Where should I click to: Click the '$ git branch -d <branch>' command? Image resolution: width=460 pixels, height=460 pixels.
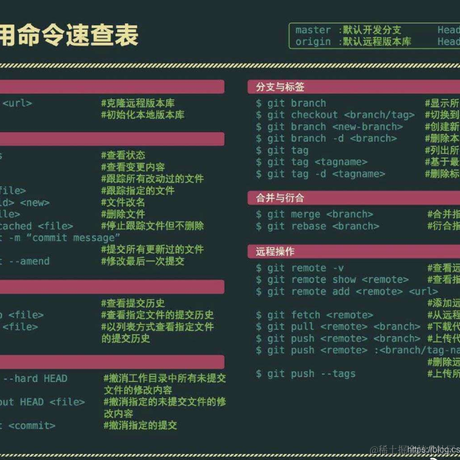[x=326, y=138]
